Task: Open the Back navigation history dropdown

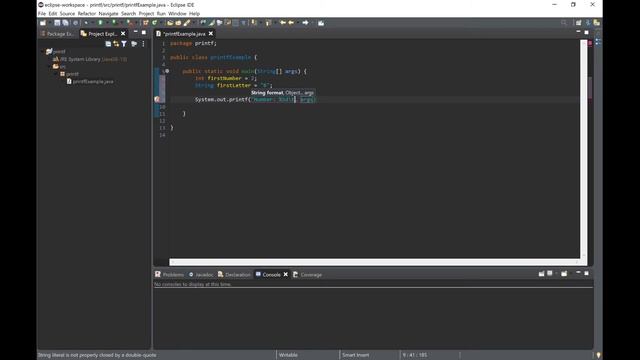Action: pyautogui.click(x=298, y=23)
